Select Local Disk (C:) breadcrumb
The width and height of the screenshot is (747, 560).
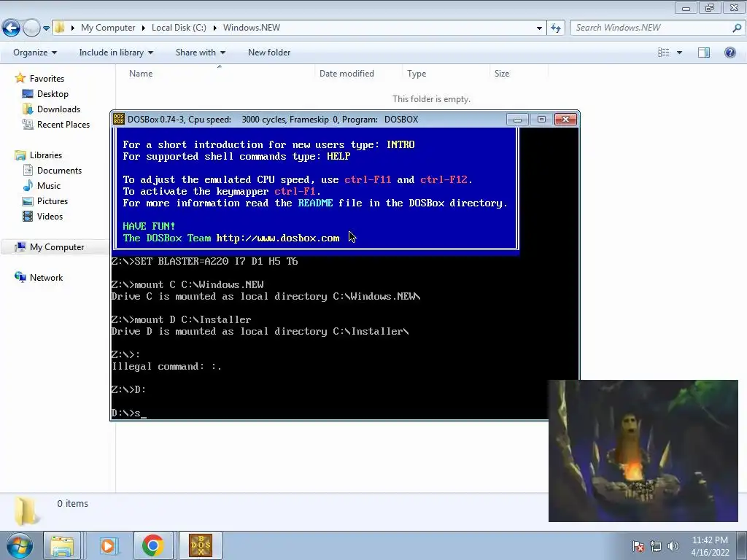[179, 28]
